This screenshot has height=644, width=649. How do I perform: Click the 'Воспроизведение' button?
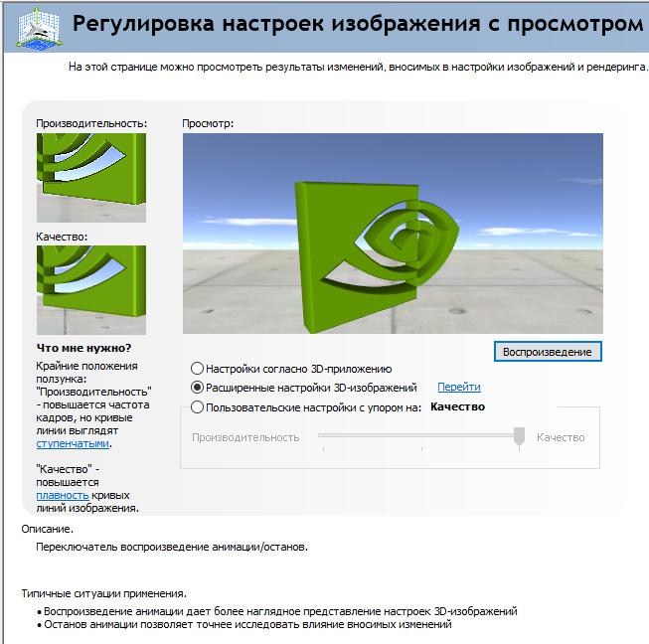(548, 352)
